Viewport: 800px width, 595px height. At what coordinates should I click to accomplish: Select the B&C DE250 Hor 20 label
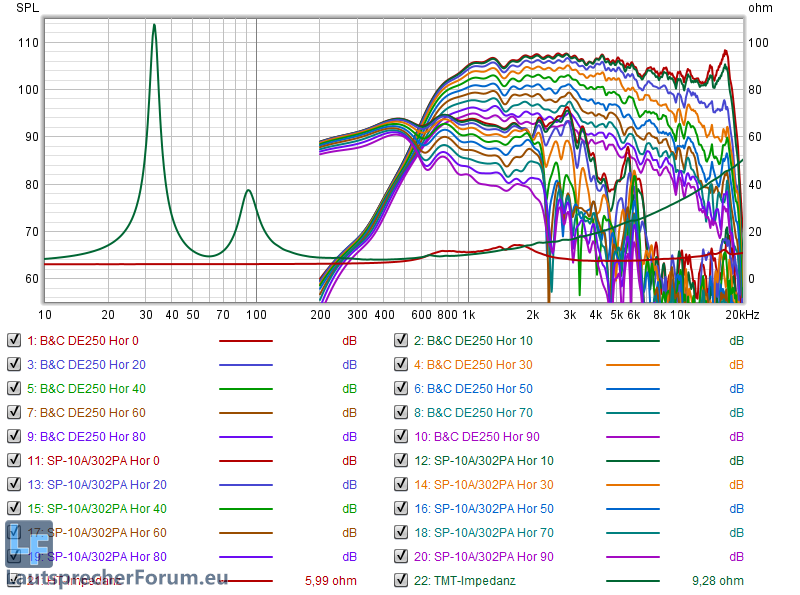(86, 365)
